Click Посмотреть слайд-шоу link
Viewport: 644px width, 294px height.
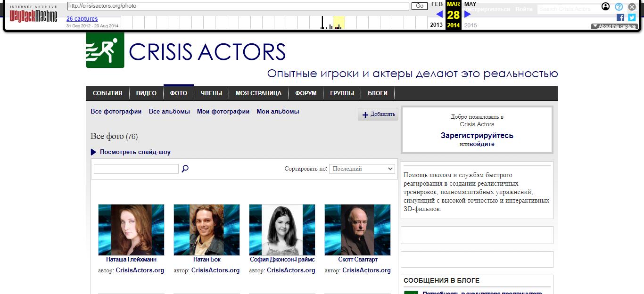click(135, 152)
